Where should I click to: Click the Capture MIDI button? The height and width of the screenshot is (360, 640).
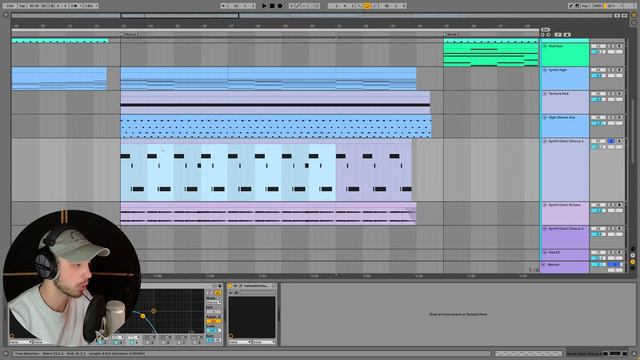click(x=311, y=6)
